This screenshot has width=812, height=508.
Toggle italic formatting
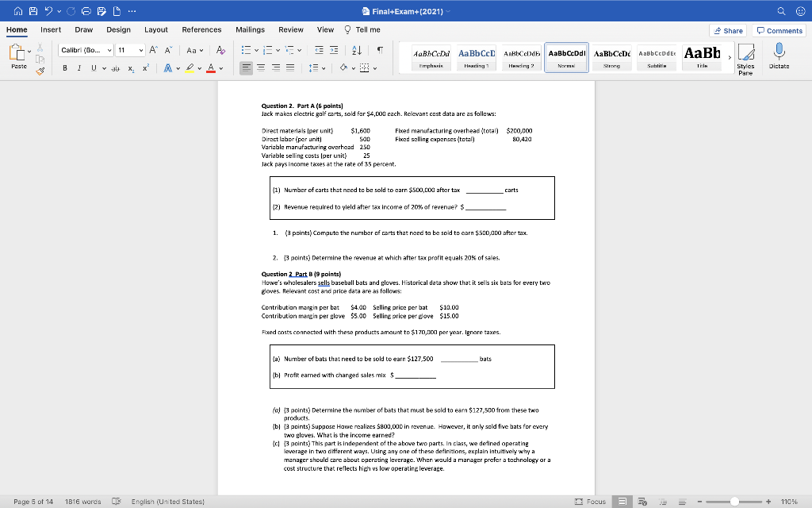point(79,68)
